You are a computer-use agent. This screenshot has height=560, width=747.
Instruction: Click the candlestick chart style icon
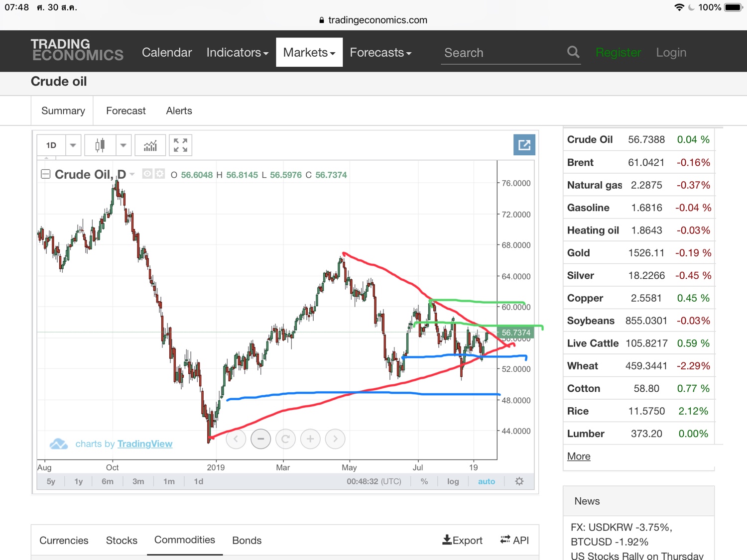pos(100,145)
